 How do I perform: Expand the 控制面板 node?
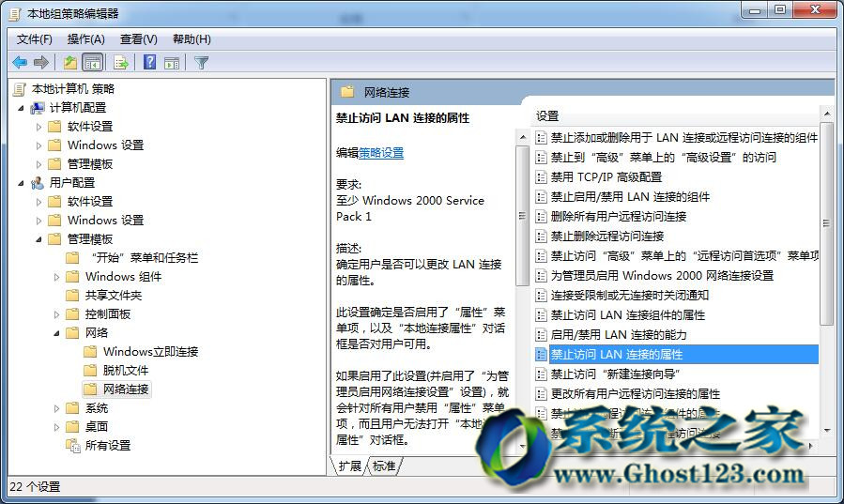click(x=56, y=314)
